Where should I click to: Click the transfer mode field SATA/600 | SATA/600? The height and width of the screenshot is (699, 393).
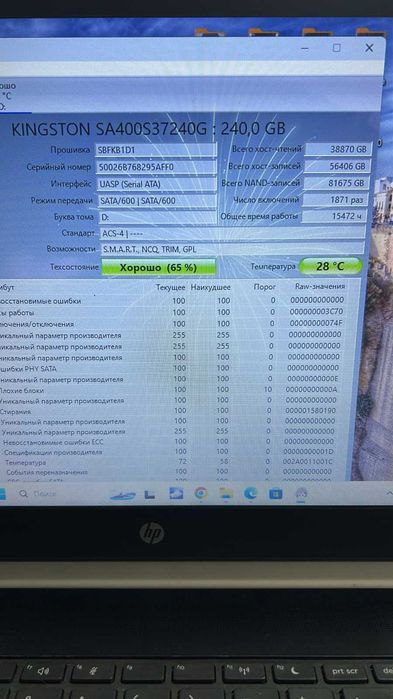[x=156, y=201]
